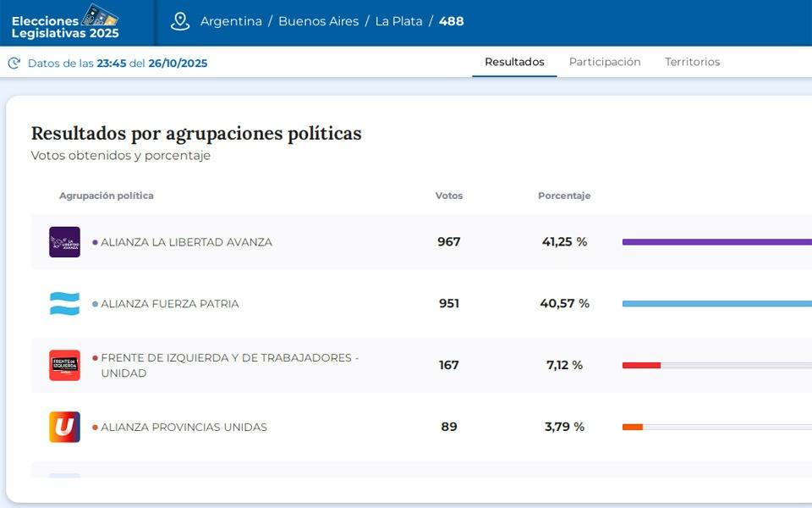Screen dimensions: 812x508
Task: Click the Elecciones Legislativas 2025 logo
Action: pyautogui.click(x=66, y=22)
